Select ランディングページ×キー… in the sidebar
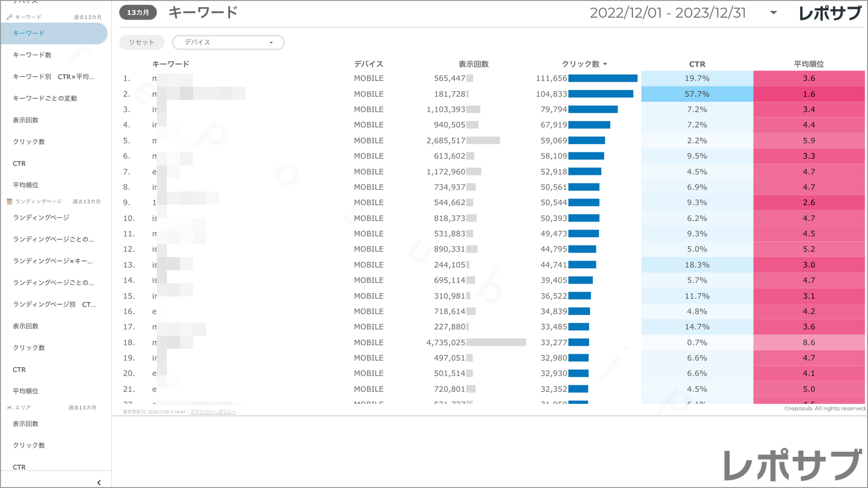This screenshot has height=488, width=868. click(53, 261)
